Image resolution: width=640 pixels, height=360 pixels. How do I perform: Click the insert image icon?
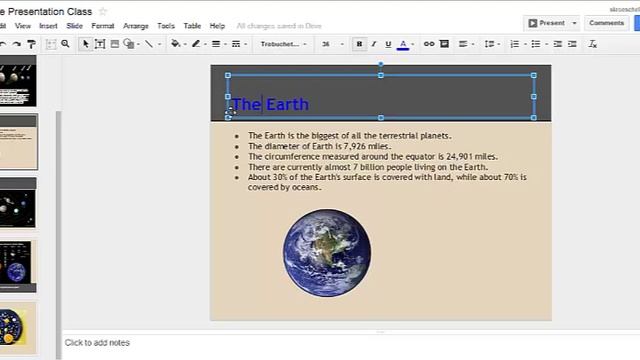point(115,44)
